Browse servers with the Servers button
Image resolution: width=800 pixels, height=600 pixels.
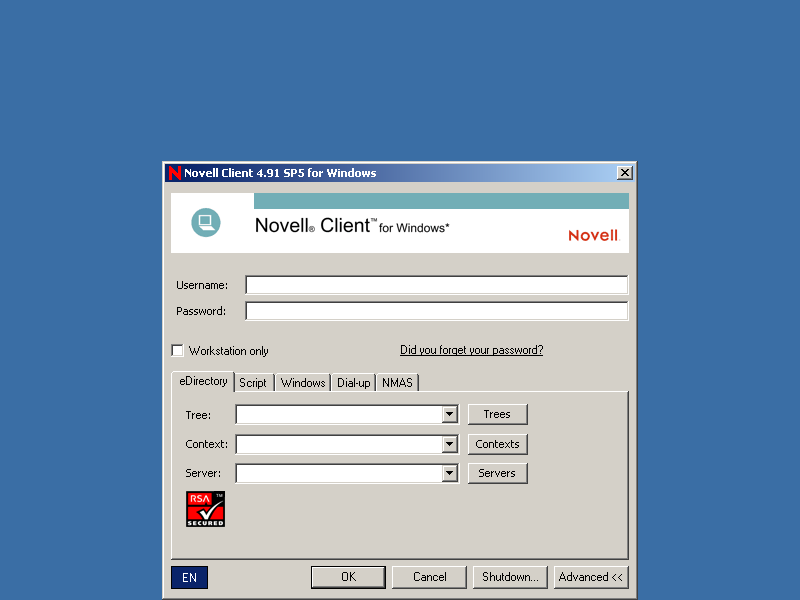pos(497,473)
